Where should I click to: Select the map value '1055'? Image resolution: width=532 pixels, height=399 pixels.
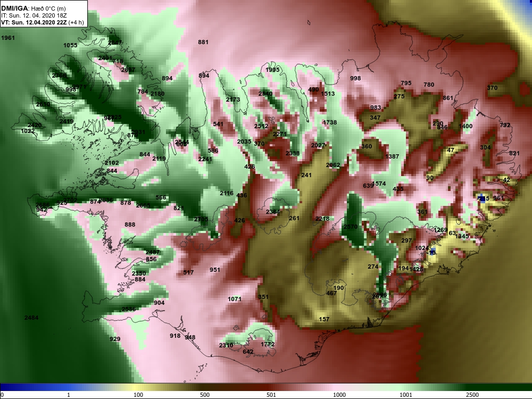tap(70, 45)
